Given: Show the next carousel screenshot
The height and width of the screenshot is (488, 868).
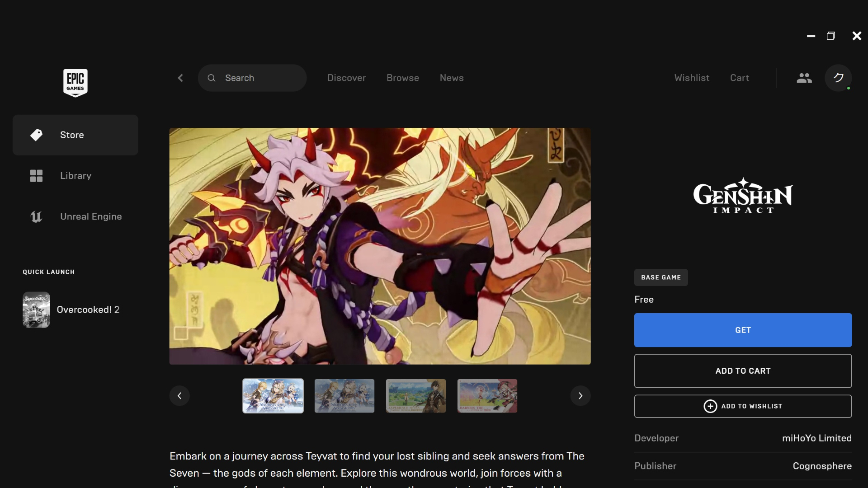Looking at the screenshot, I should tap(580, 395).
